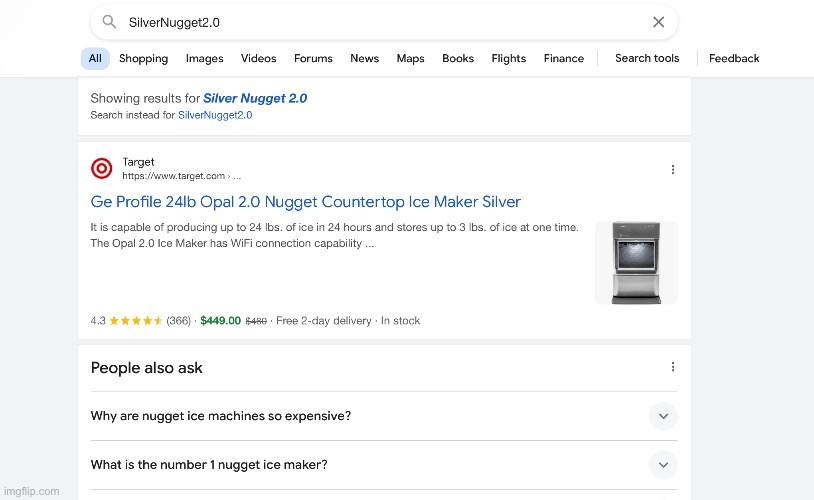
Task: Open Search tools
Action: [647, 58]
